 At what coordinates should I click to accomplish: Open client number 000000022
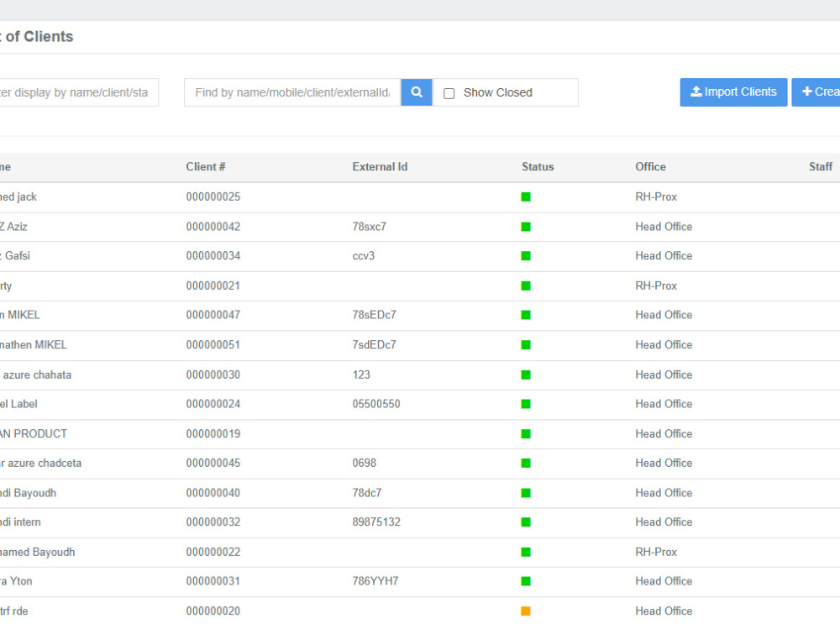(x=213, y=552)
